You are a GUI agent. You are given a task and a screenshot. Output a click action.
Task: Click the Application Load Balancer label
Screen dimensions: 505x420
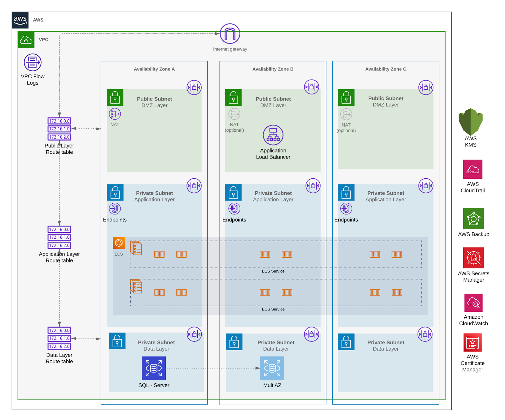click(273, 154)
